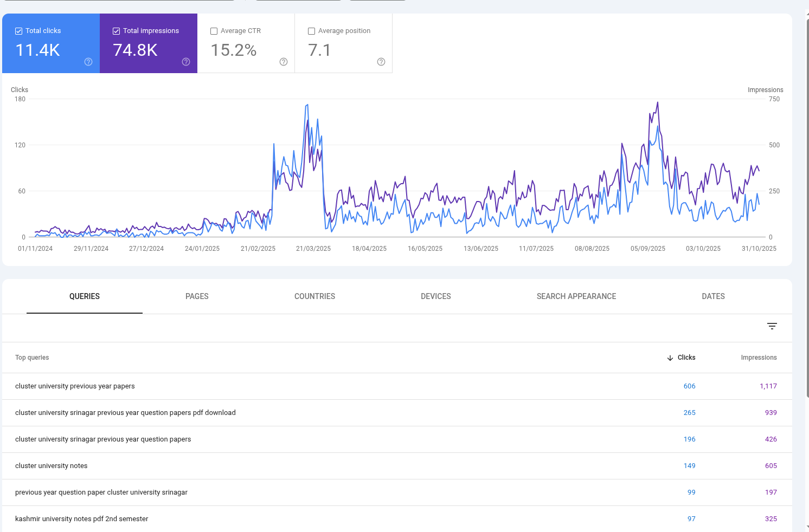Click the vertical scrollbar on the right edge

click(x=807, y=217)
